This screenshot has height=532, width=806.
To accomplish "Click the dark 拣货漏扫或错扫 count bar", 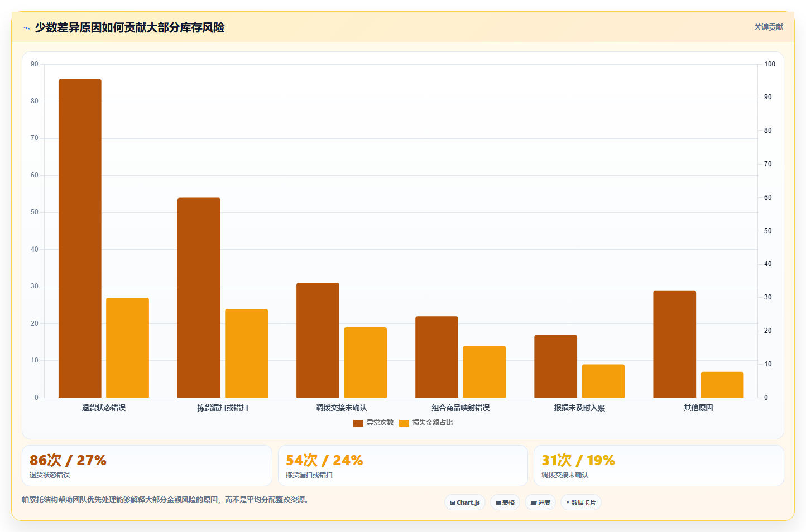I will (199, 298).
